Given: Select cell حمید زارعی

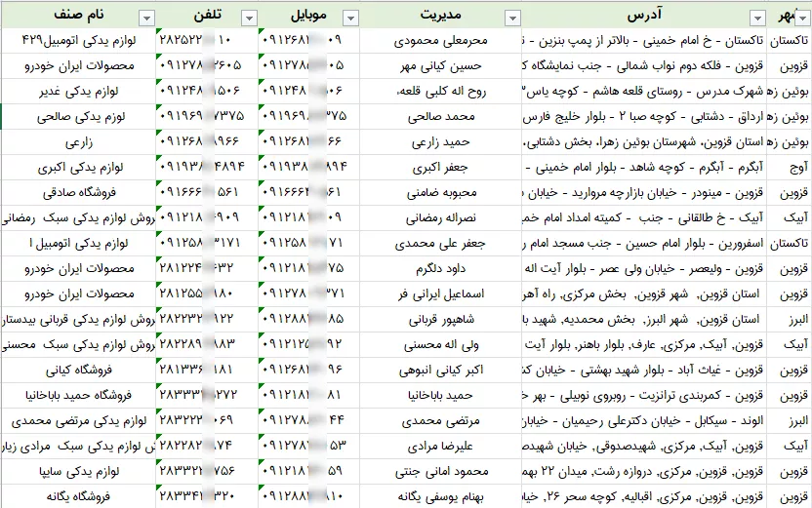Looking at the screenshot, I should (x=441, y=141).
